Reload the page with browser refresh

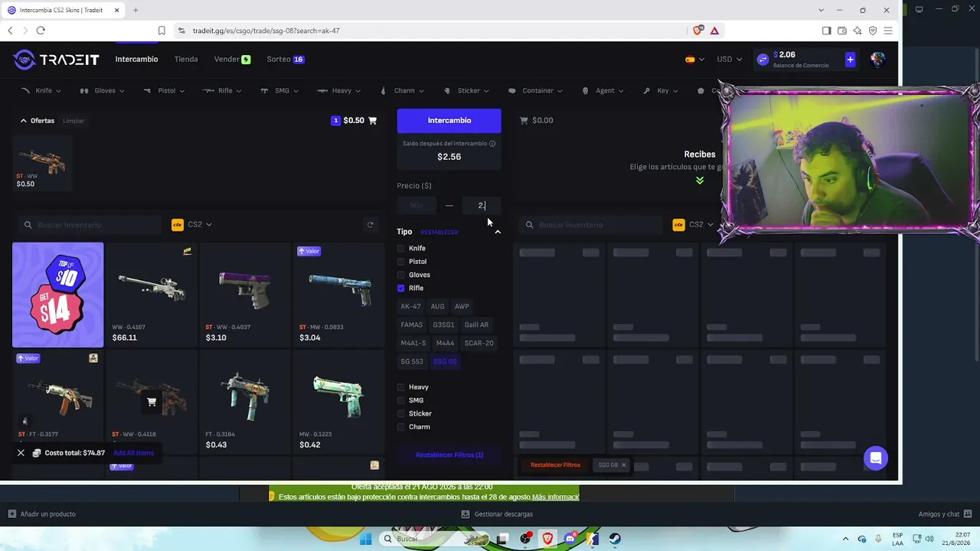[x=41, y=31]
